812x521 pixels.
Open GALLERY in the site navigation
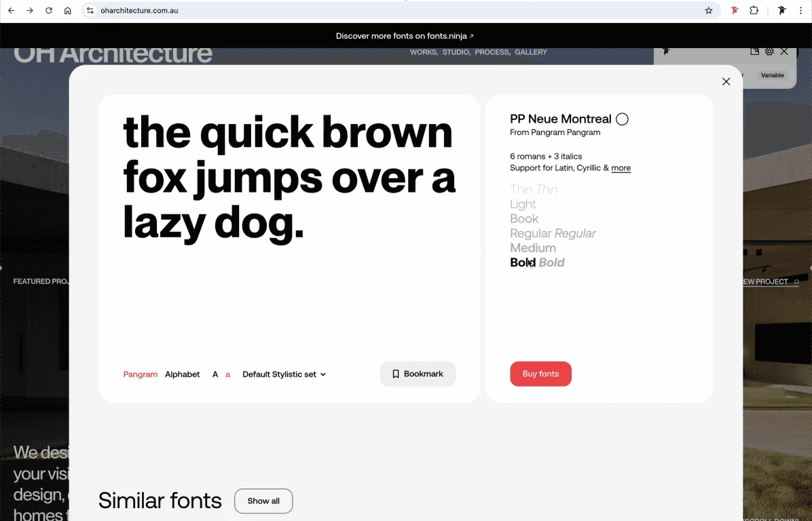[531, 52]
